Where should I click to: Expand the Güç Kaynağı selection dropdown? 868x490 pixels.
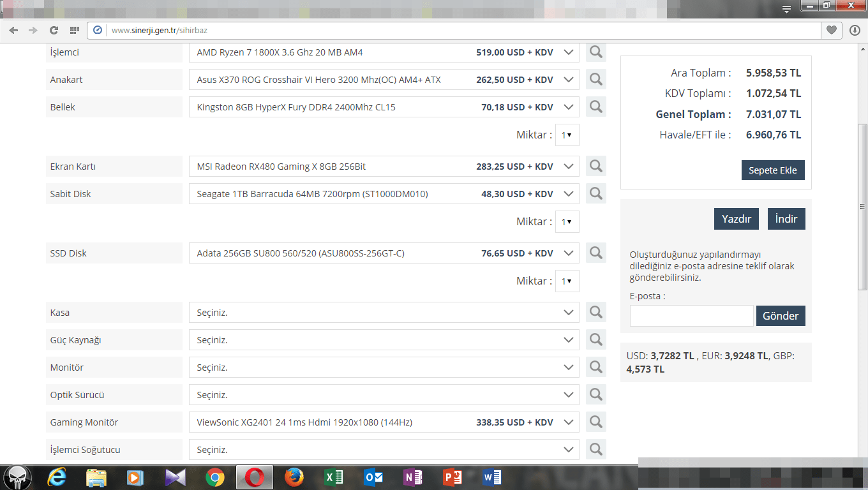click(384, 340)
